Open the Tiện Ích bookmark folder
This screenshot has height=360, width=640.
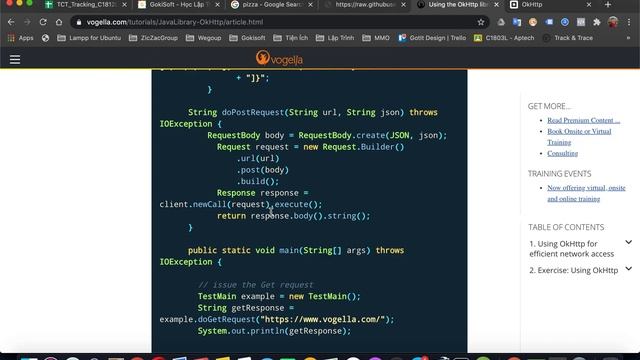click(x=291, y=38)
